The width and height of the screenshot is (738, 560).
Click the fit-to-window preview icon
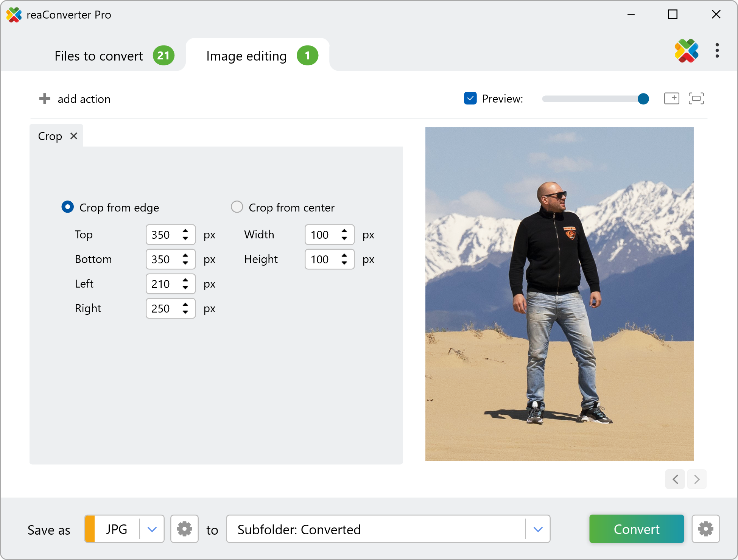click(696, 98)
